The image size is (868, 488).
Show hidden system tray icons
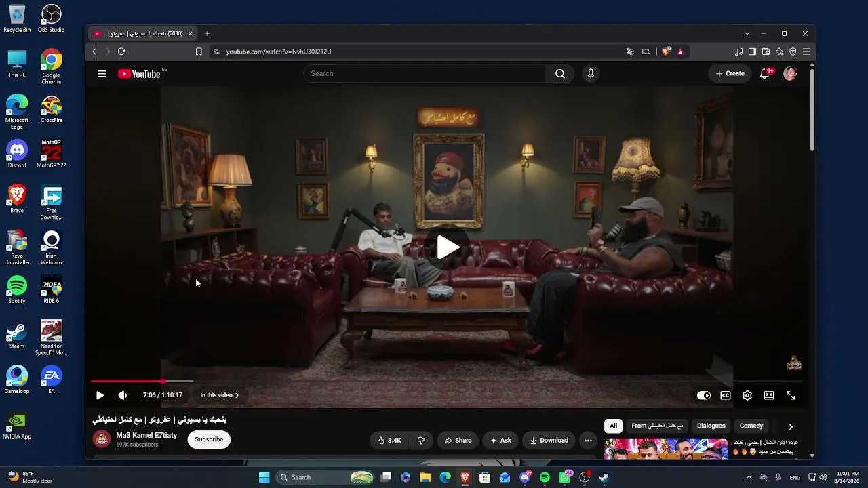pos(749,477)
